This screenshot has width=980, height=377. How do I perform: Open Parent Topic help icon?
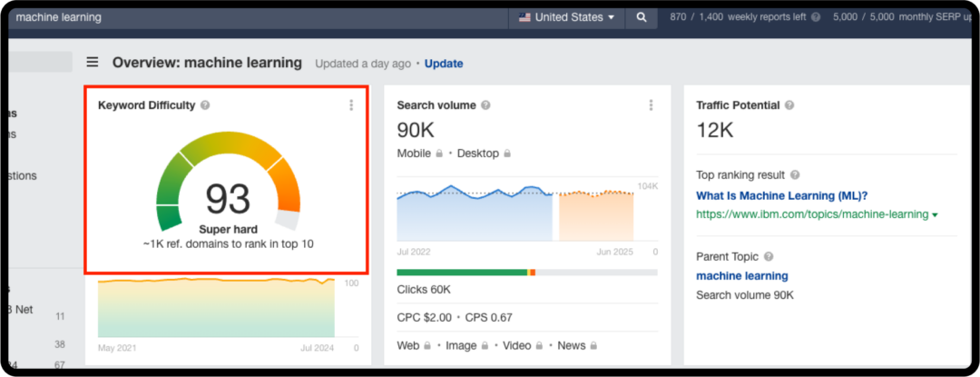[x=769, y=256]
